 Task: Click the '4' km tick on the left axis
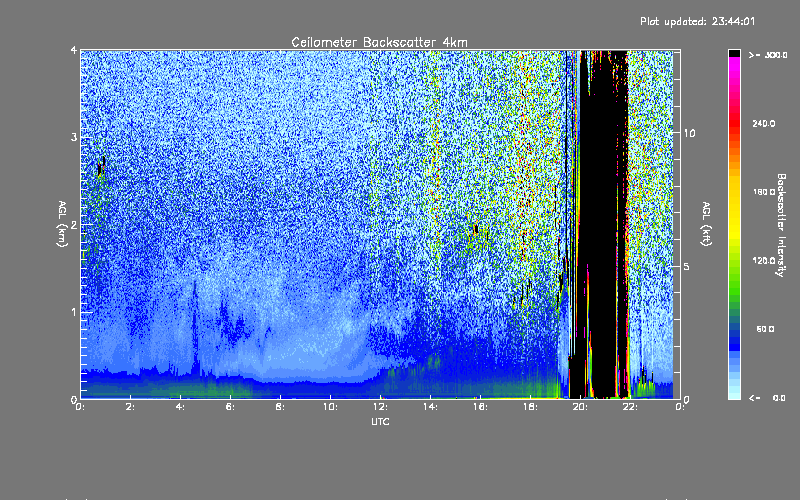pyautogui.click(x=74, y=51)
